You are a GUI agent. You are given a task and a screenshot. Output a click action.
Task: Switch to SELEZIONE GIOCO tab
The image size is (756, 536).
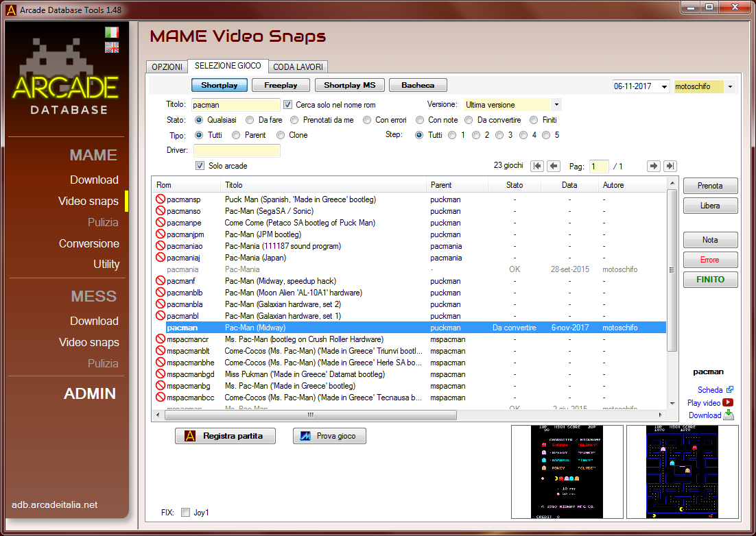[x=228, y=66]
